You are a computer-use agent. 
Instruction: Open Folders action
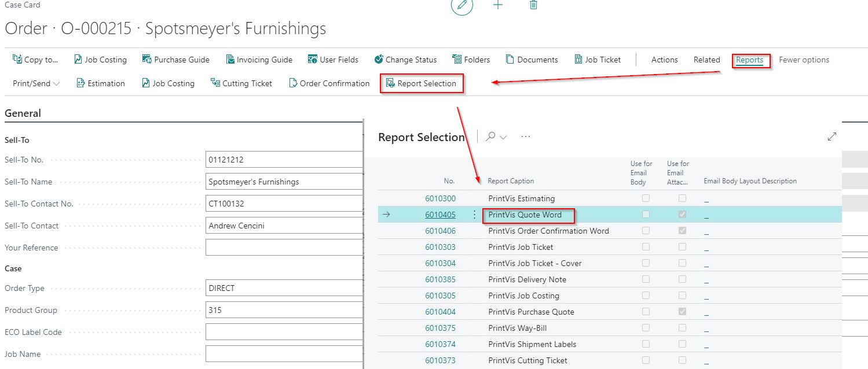click(x=471, y=60)
